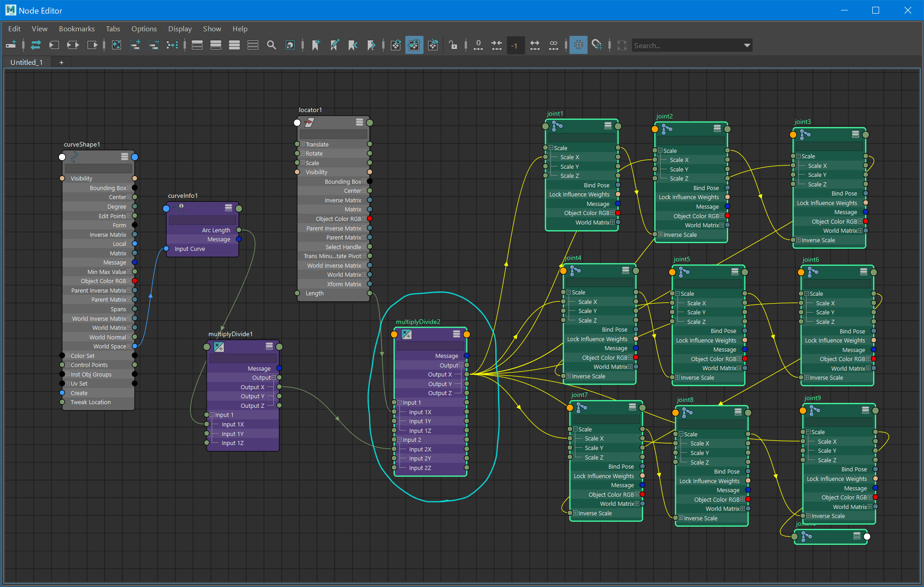Go to the next bookmark
The image size is (924, 587).
[371, 45]
